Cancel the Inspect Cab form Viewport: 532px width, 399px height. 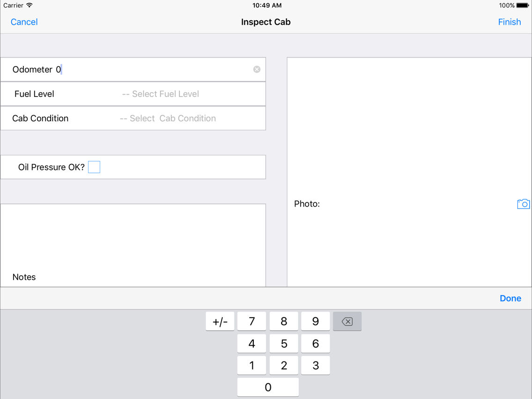[x=24, y=22]
